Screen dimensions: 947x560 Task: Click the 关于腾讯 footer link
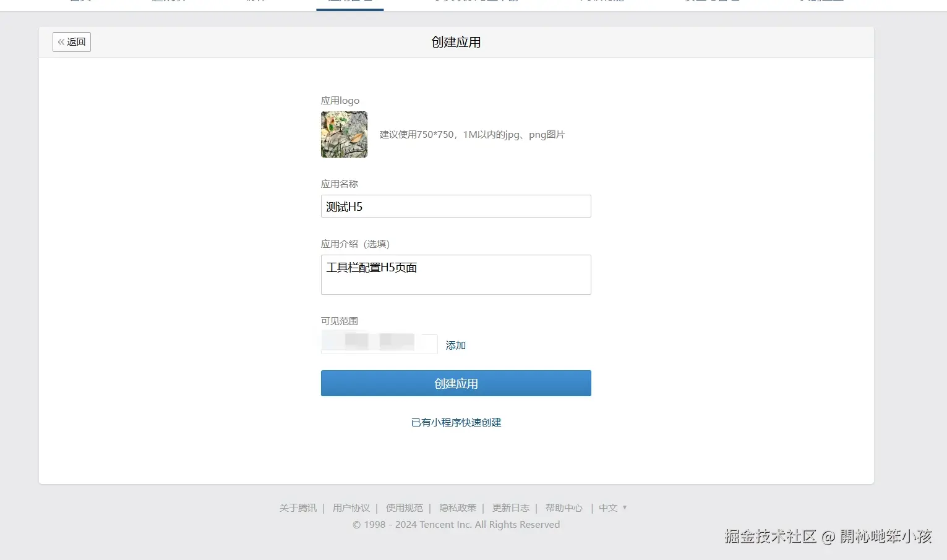298,507
